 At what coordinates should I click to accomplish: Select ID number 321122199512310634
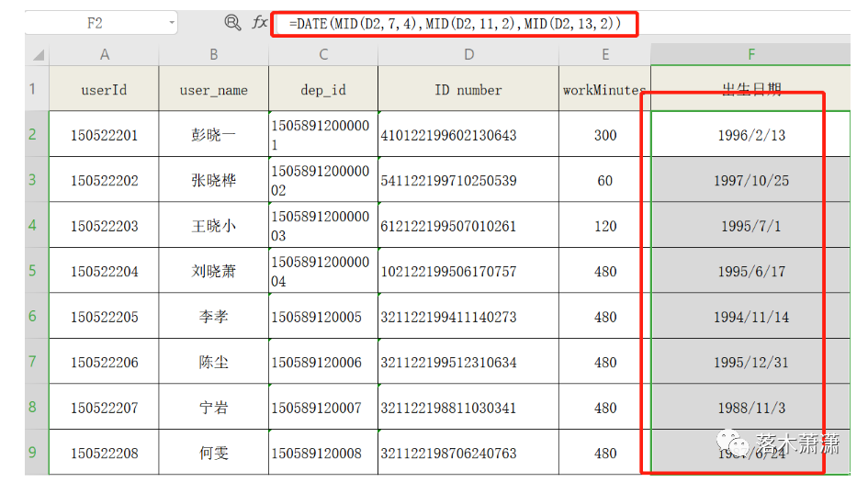click(468, 362)
